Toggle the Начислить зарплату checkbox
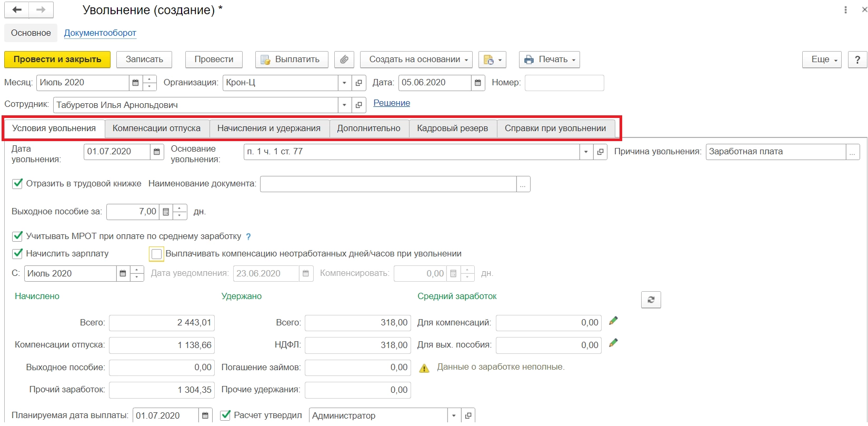The image size is (868, 426). pos(17,254)
